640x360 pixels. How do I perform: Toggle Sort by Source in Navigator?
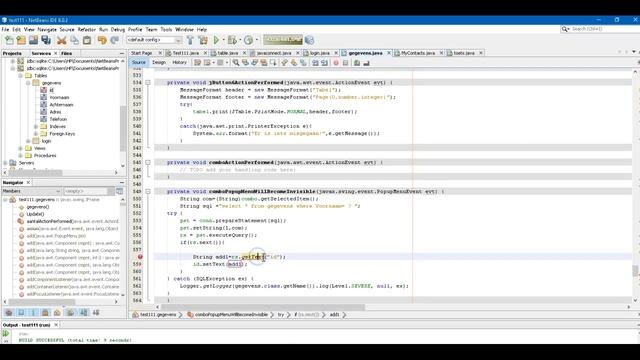click(96, 313)
